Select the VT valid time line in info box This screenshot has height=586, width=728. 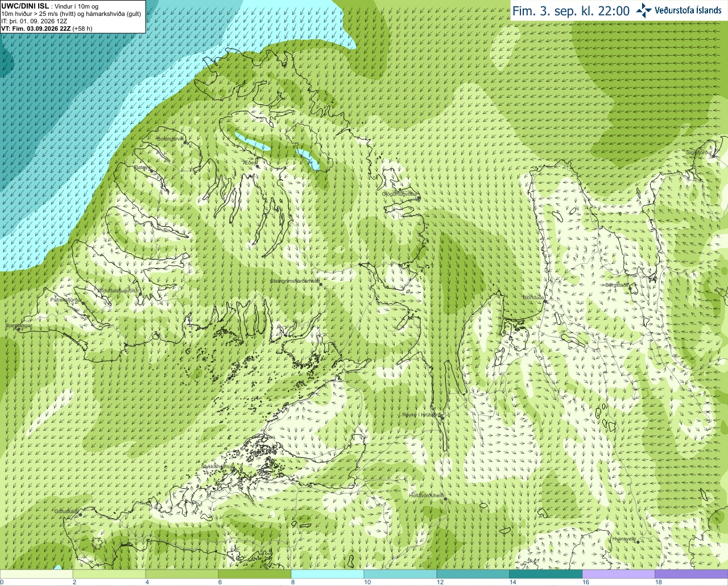[47, 28]
